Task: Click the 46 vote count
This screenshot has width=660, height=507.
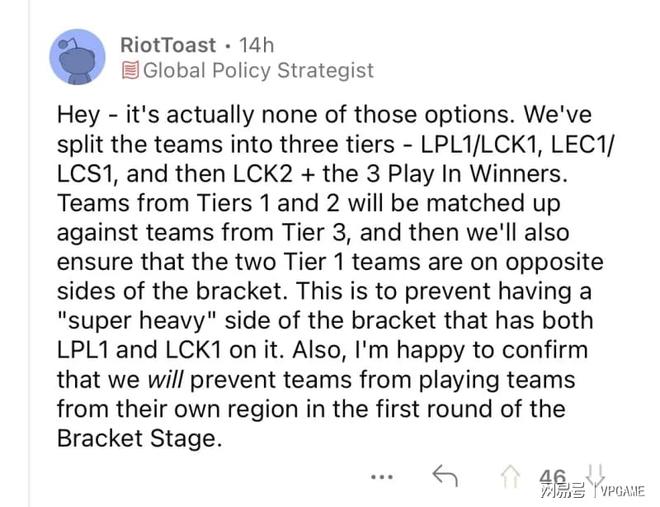Action: tap(553, 476)
